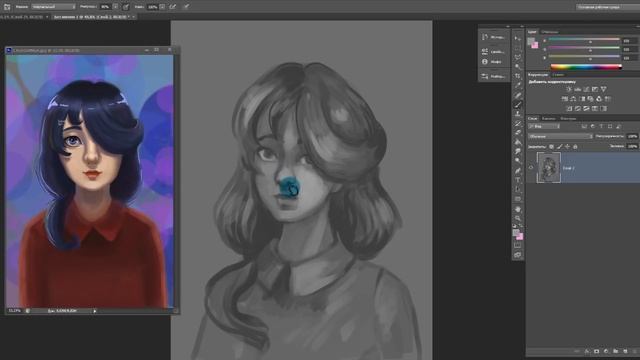640x360 pixels.
Task: Open brush blend Mode dropdown
Action: (53, 7)
